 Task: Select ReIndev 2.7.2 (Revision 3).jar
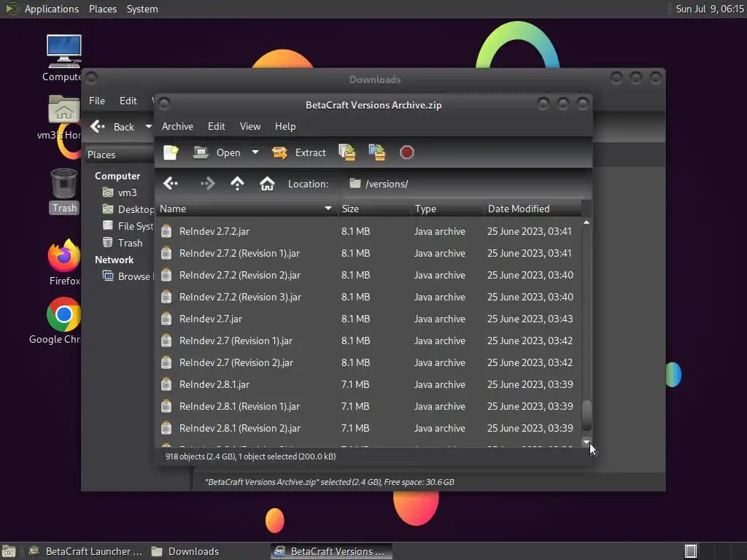tap(368, 297)
